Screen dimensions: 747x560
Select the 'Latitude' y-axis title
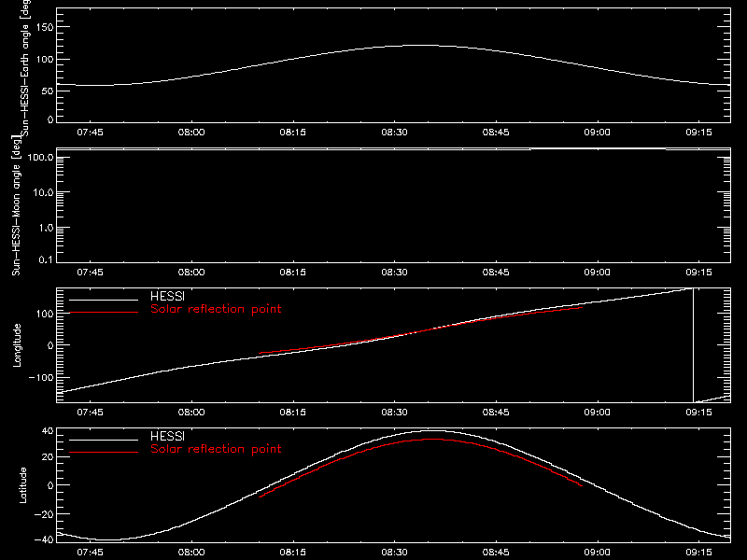click(22, 485)
